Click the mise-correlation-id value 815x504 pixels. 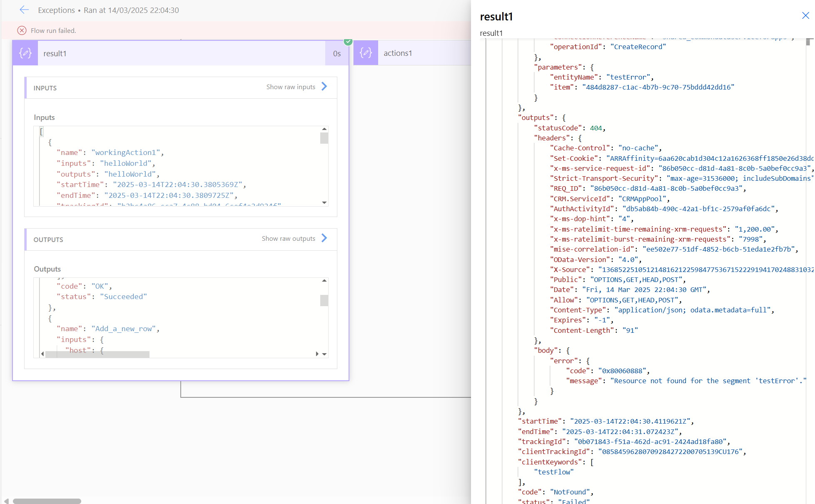tap(718, 249)
